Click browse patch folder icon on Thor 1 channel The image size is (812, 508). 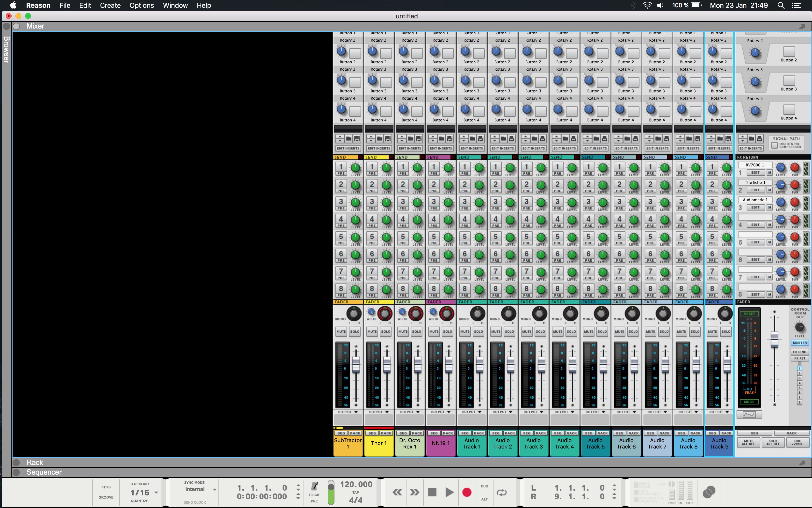379,138
